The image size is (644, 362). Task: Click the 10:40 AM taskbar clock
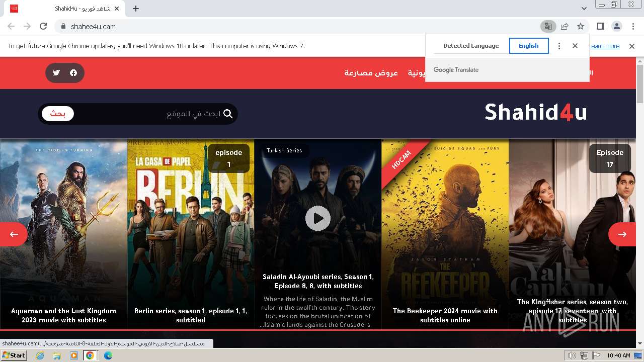click(x=618, y=355)
